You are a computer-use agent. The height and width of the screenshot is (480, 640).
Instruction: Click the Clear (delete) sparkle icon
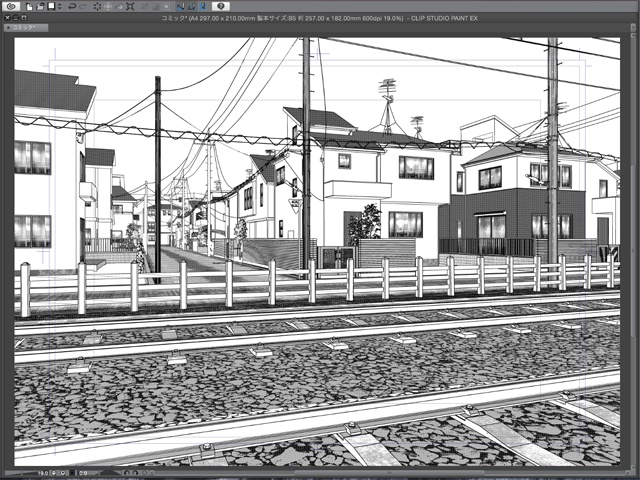[x=97, y=7]
